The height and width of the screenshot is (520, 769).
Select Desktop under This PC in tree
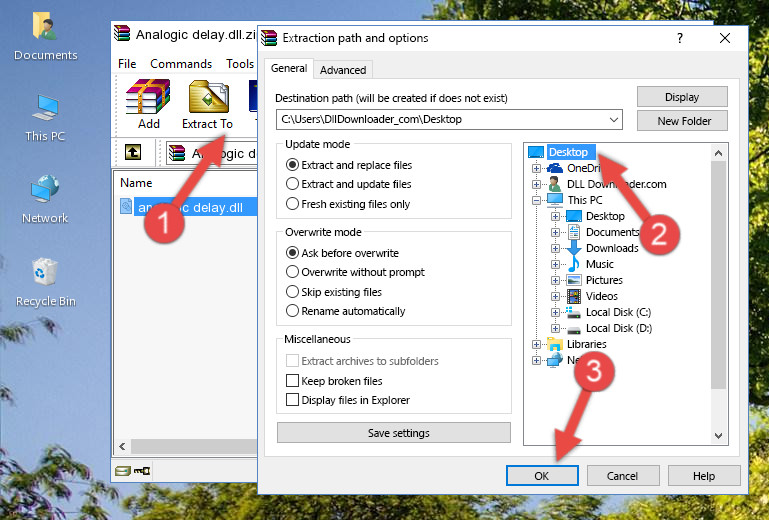pos(605,216)
